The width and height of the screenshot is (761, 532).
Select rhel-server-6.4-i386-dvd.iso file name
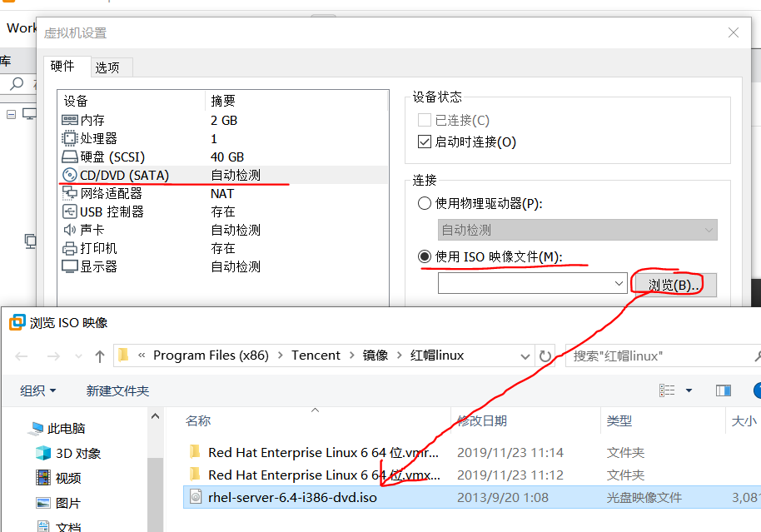(x=292, y=497)
